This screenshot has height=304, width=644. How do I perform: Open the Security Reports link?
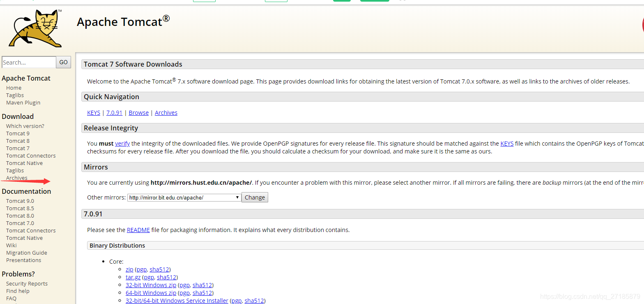tap(27, 283)
